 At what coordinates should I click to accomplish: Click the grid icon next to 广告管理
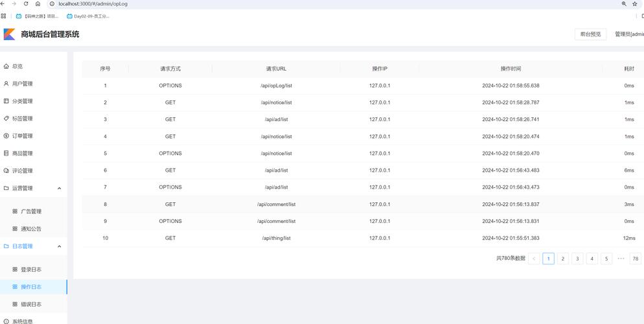(15, 211)
